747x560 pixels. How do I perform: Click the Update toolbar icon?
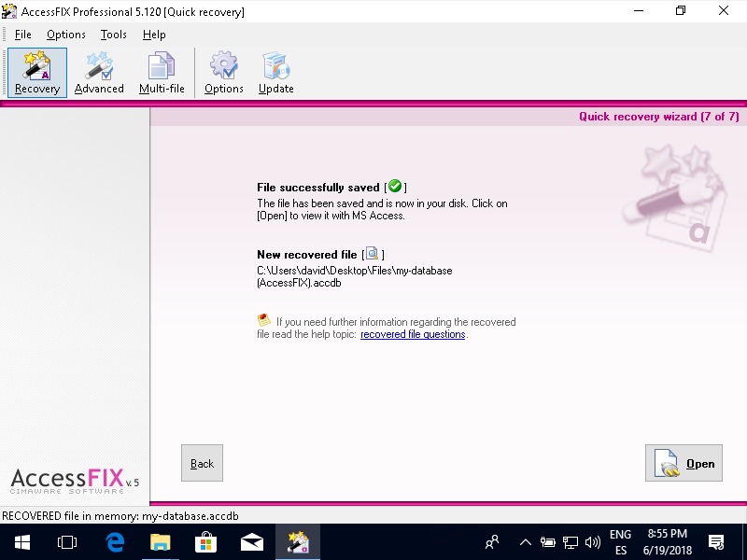[275, 73]
